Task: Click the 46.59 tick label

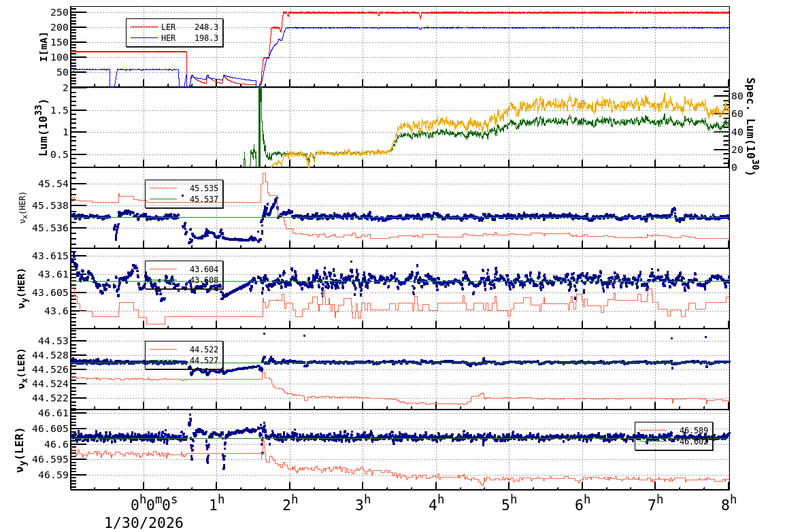Action: 54,475
